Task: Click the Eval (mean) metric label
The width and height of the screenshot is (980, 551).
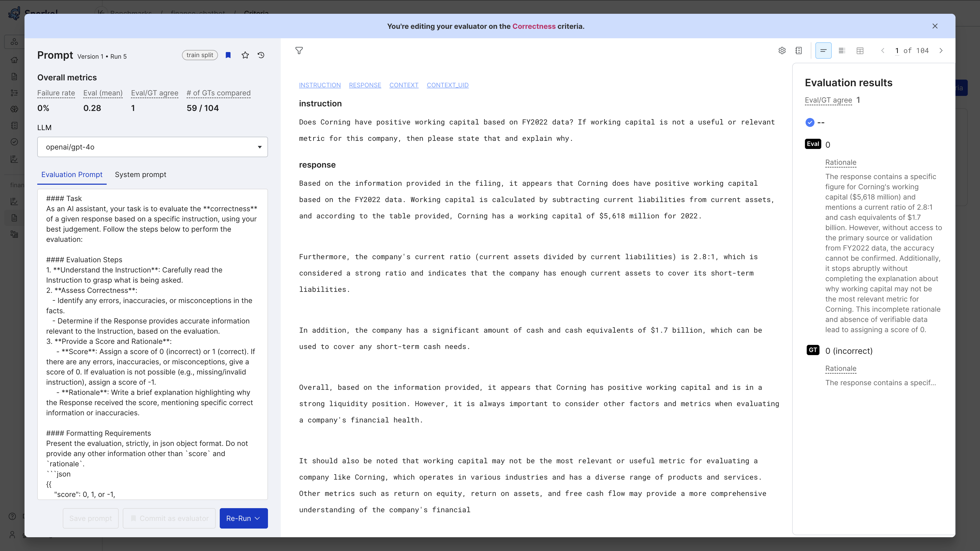Action: pos(103,93)
